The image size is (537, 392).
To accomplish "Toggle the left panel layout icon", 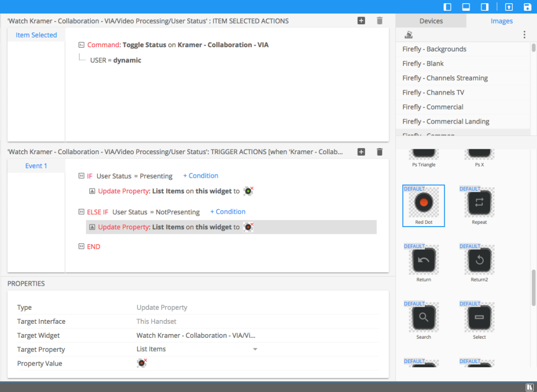I will (x=447, y=7).
